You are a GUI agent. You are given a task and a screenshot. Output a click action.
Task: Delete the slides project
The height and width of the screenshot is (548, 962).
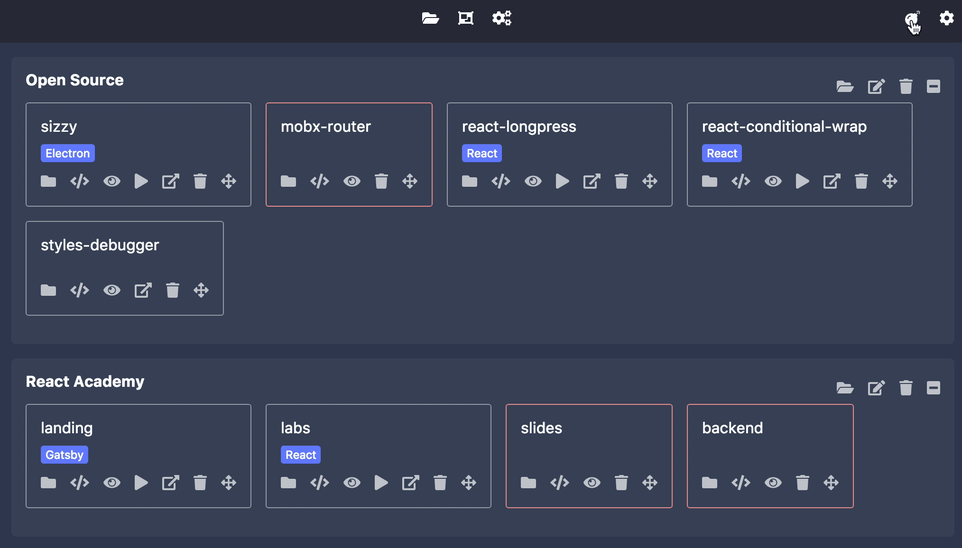coord(621,483)
